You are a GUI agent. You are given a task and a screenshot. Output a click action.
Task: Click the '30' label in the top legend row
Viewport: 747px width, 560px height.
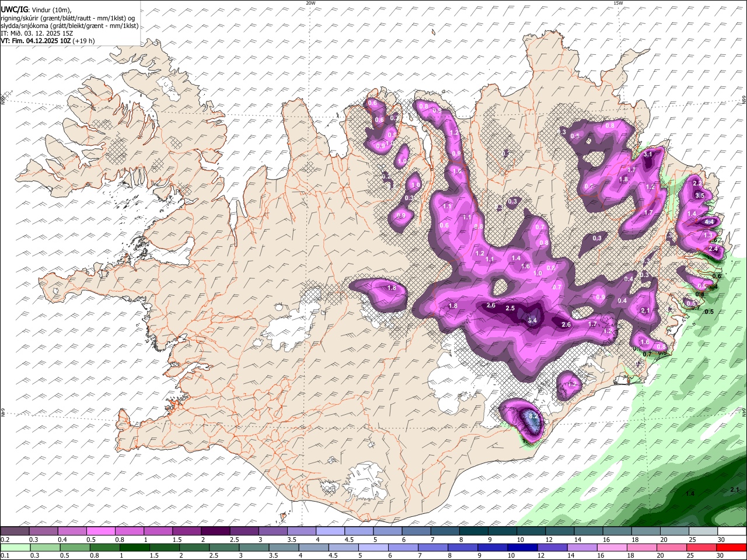click(x=721, y=540)
